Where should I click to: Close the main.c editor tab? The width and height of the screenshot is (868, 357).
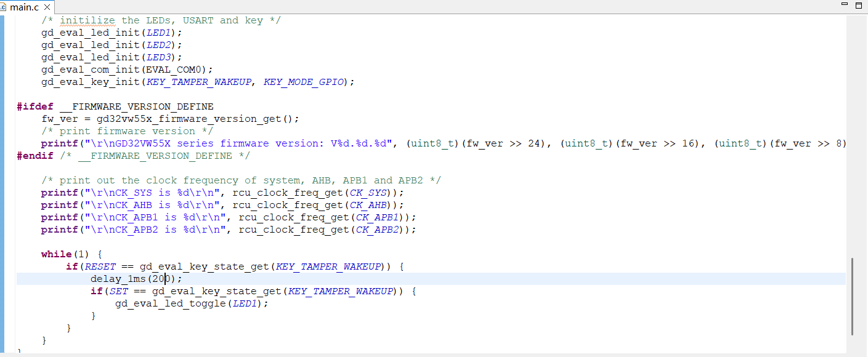tap(47, 7)
